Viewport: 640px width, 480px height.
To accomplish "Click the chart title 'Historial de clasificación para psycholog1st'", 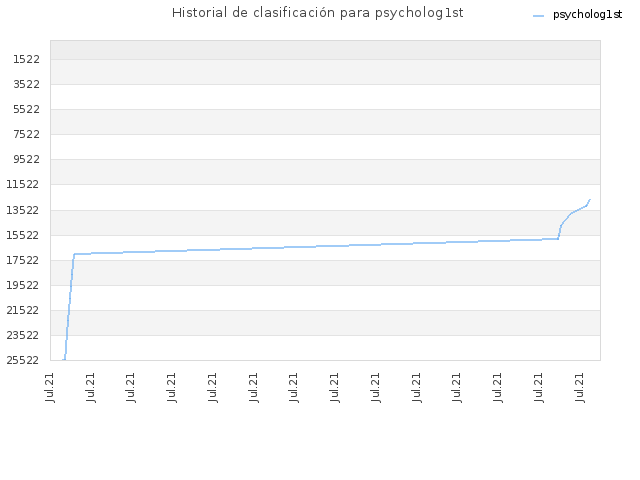I will (x=318, y=13).
